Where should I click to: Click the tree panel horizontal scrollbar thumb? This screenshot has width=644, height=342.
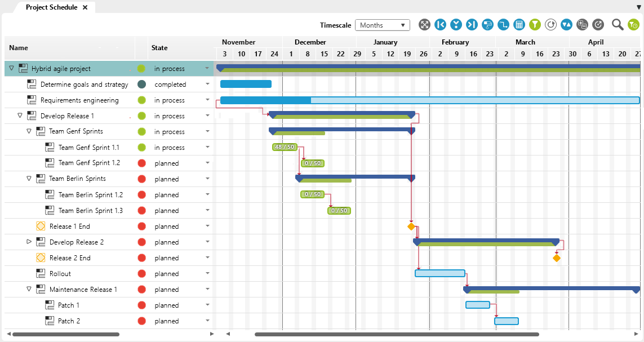(66, 334)
